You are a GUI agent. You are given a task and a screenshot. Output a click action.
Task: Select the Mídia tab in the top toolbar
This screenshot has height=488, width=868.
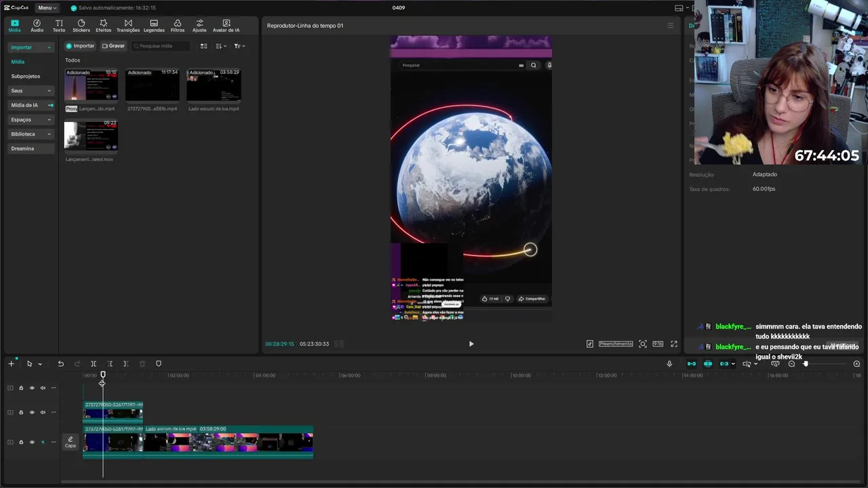coord(14,26)
